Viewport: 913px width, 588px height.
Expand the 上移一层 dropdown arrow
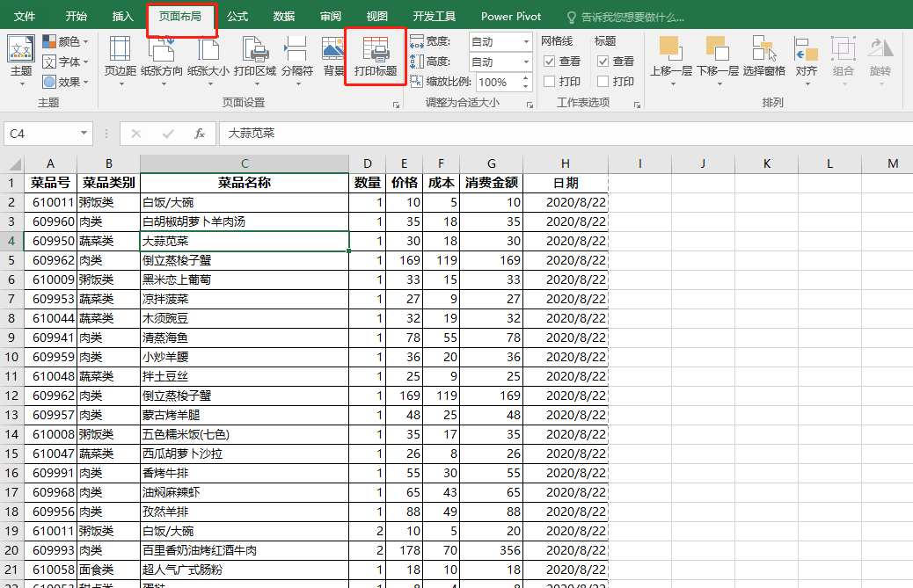(x=673, y=83)
